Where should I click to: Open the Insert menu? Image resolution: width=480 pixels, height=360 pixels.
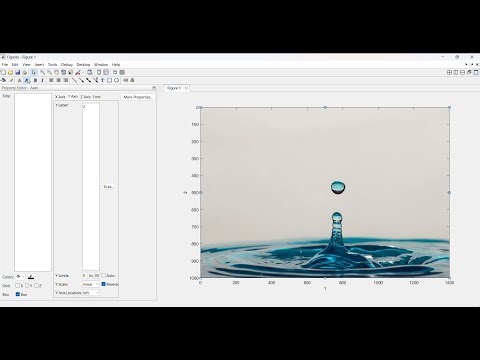[x=39, y=65]
